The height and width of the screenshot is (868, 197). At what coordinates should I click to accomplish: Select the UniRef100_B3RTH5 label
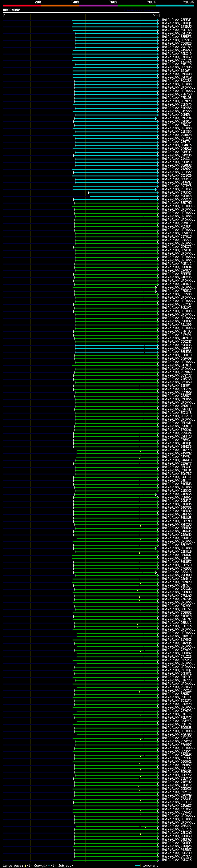176,203
